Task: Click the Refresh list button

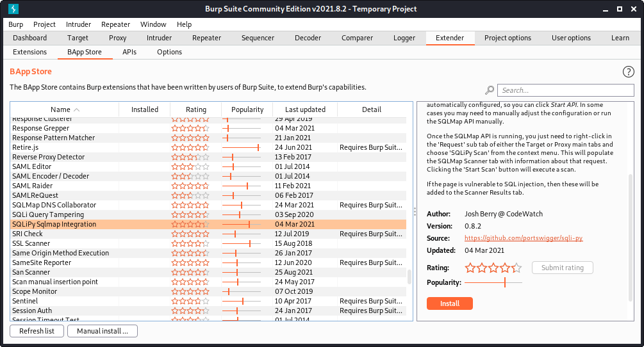Action: pyautogui.click(x=37, y=331)
